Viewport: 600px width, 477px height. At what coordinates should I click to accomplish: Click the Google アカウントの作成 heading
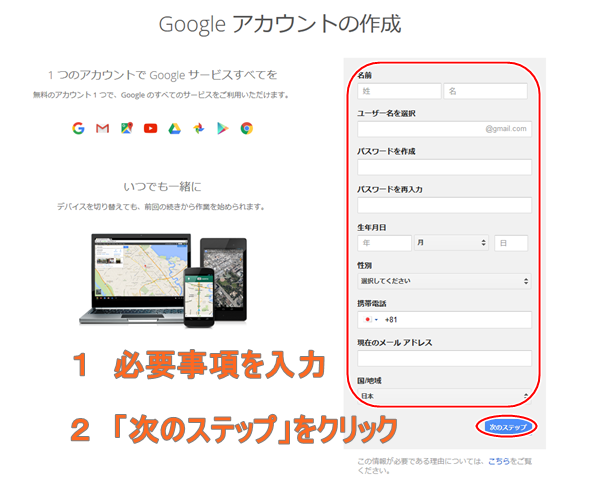[280, 24]
